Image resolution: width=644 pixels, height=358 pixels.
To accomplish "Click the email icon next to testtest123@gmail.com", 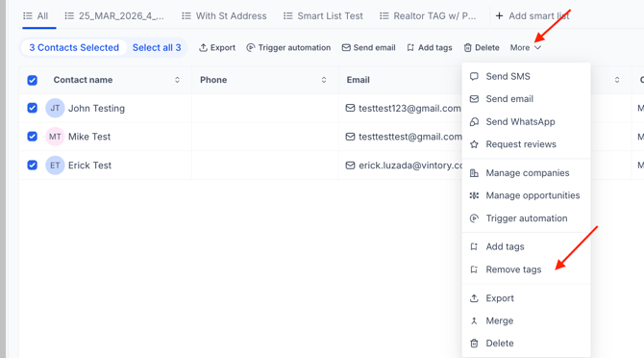I will (x=350, y=108).
